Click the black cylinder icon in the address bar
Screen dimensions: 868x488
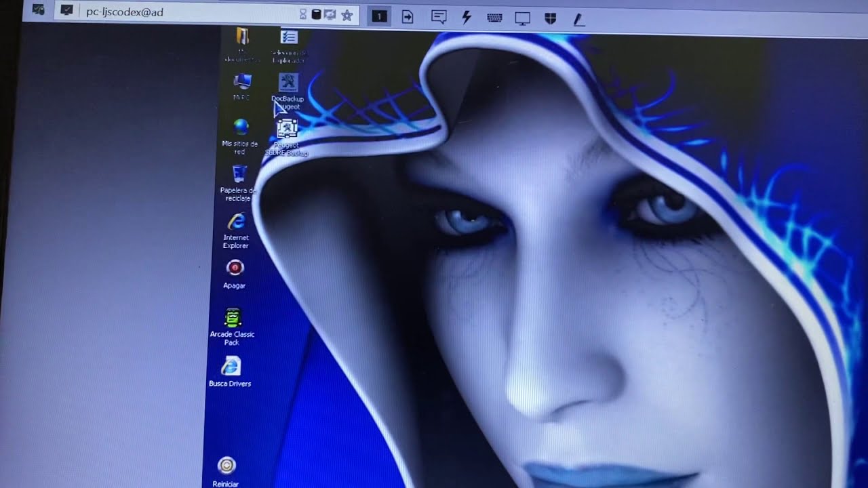coord(316,14)
